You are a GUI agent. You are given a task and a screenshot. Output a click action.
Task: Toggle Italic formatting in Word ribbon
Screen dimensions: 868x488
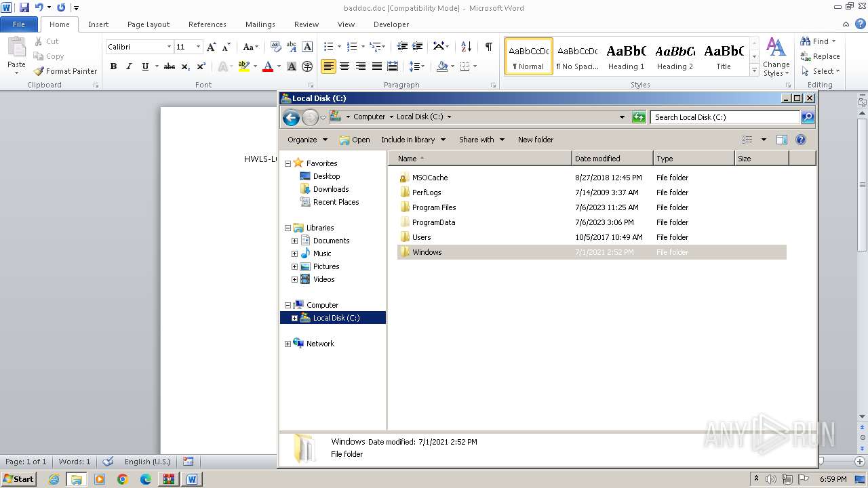point(129,66)
